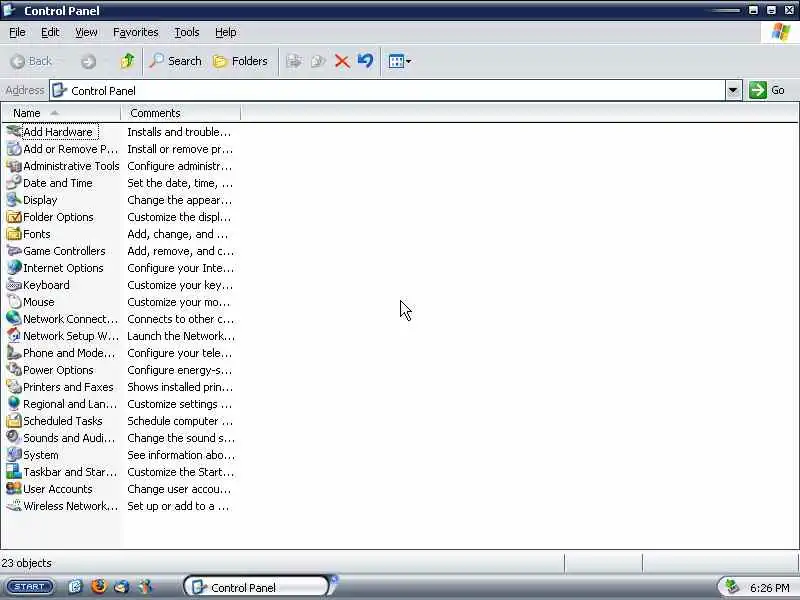The height and width of the screenshot is (600, 800).
Task: Click the 'Change user accou…' comment
Action: point(179,489)
